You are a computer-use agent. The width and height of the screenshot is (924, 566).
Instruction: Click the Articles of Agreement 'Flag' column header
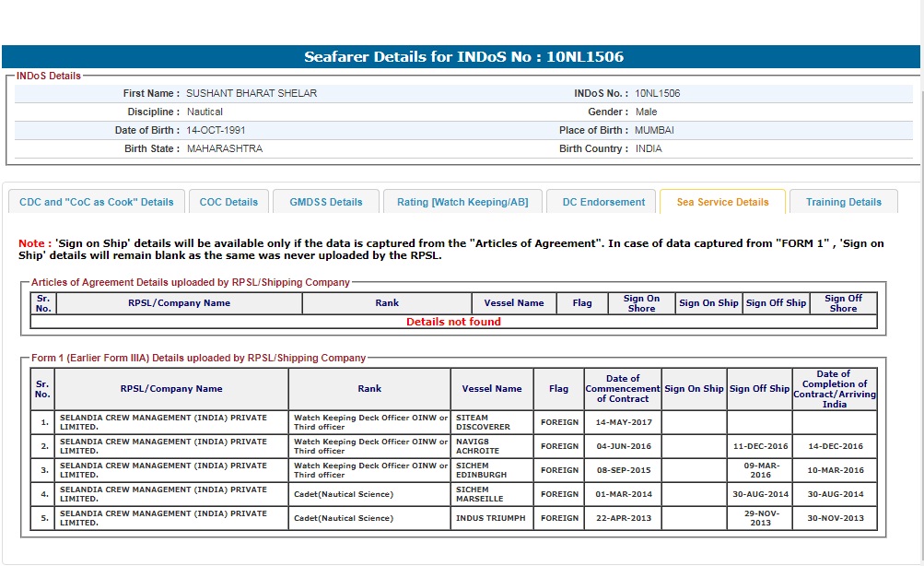click(582, 303)
